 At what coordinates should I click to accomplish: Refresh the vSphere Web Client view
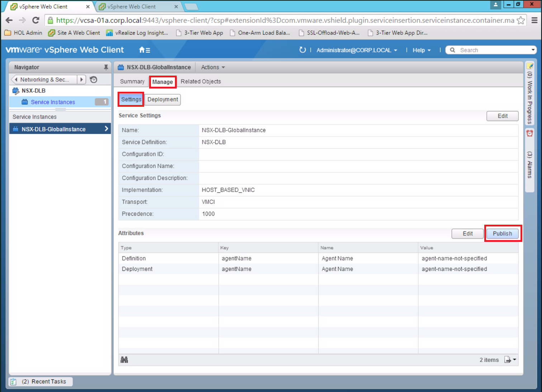coord(303,50)
